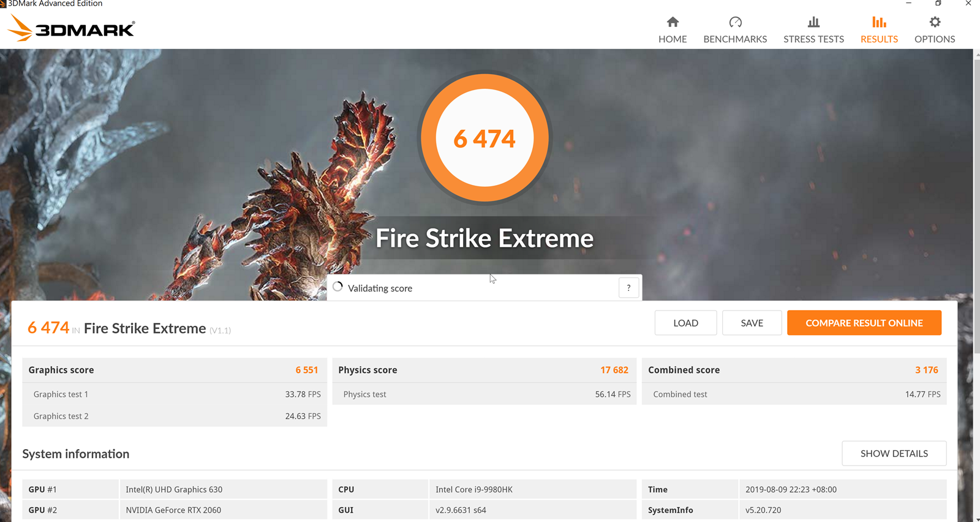Viewport: 980px width, 522px height.
Task: Open Options via the gear icon
Action: click(935, 22)
